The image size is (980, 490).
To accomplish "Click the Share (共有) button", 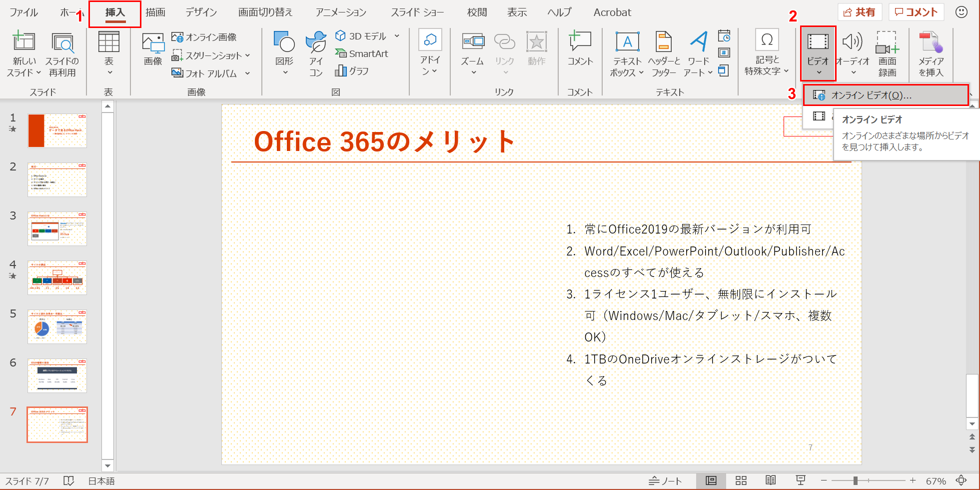I will pyautogui.click(x=860, y=12).
